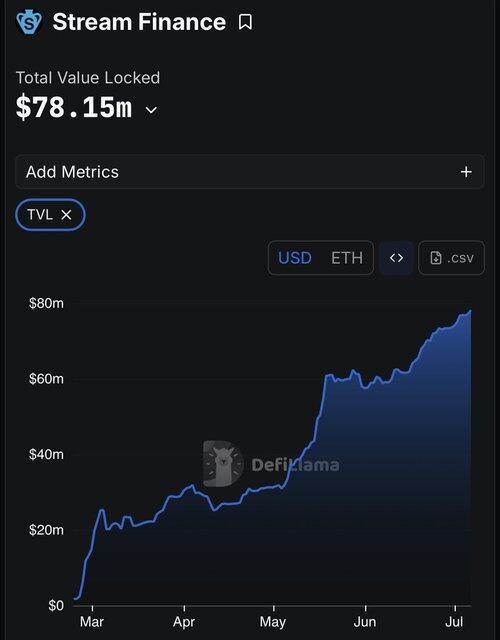The height and width of the screenshot is (640, 500).
Task: Toggle the TVL metric chip
Action: (x=50, y=215)
